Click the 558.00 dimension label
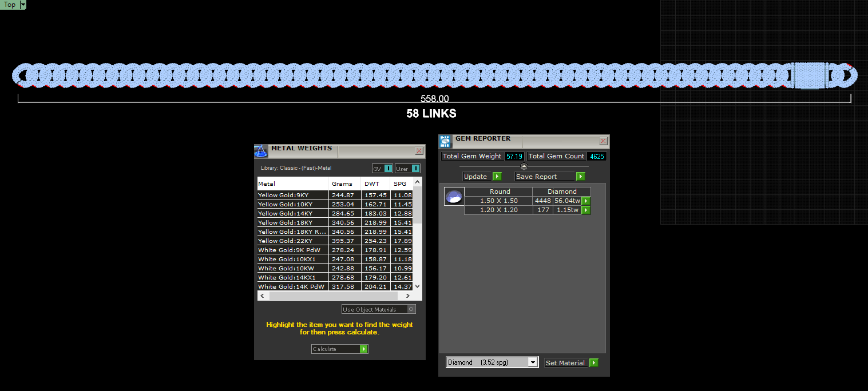Viewport: 868px width, 391px height. tap(435, 99)
